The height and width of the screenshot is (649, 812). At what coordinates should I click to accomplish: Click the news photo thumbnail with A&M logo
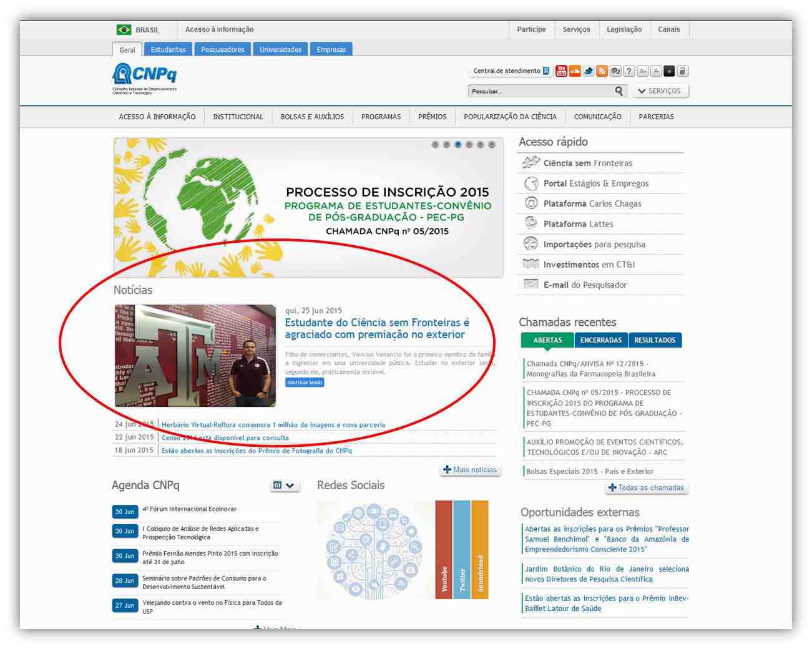[x=195, y=356]
